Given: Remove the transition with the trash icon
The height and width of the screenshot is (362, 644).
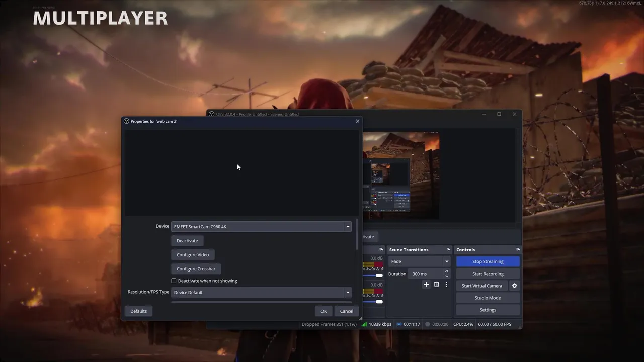Looking at the screenshot, I should tap(436, 285).
